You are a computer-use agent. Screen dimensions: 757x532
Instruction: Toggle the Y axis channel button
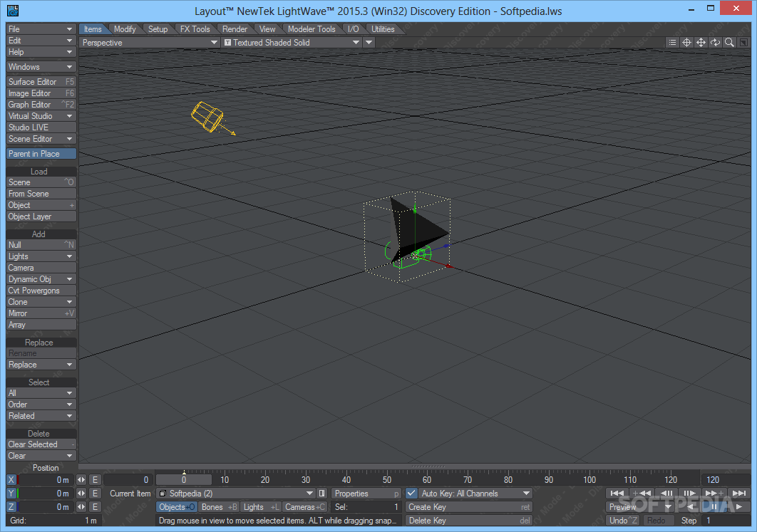coord(12,493)
